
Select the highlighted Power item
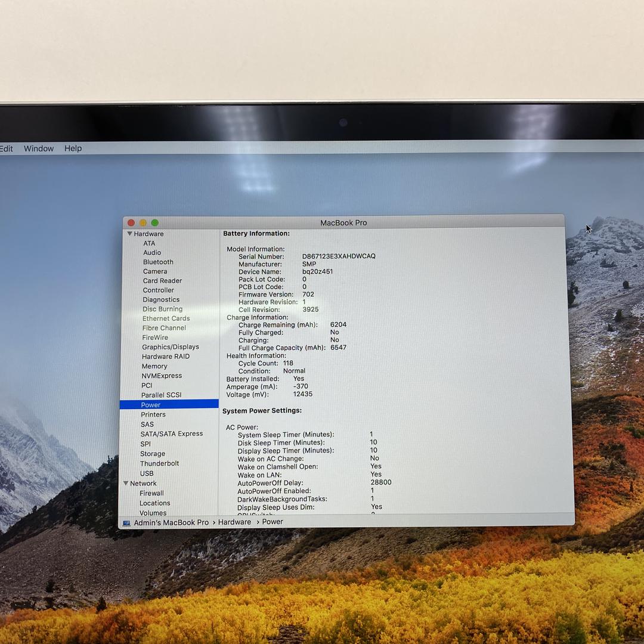click(169, 404)
